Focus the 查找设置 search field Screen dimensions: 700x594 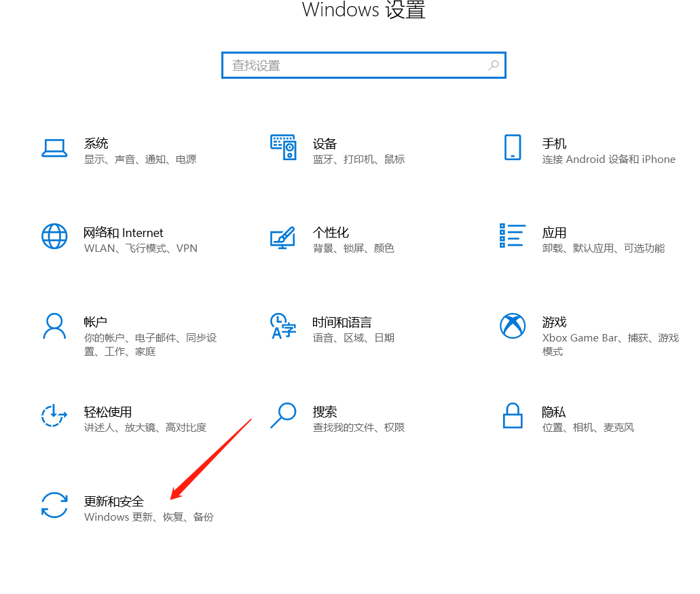[363, 65]
